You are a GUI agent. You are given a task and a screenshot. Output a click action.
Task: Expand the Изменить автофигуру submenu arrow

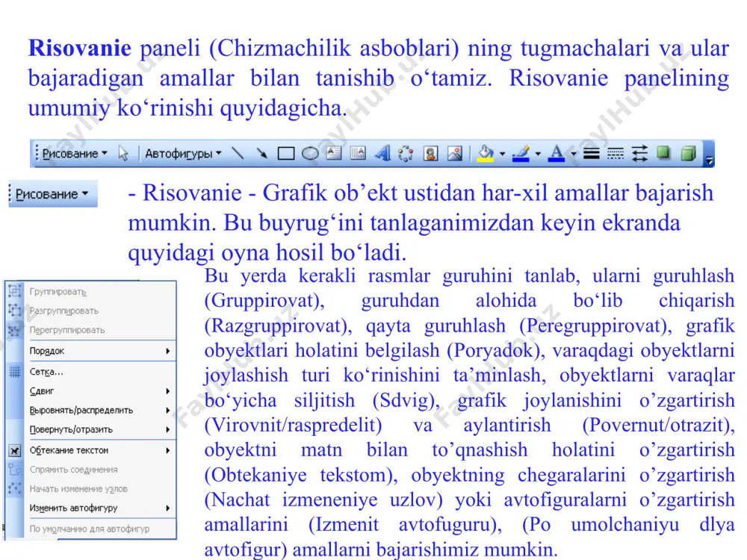coord(167,508)
